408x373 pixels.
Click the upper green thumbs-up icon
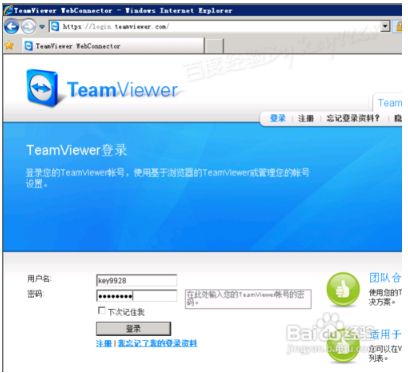[x=343, y=289]
